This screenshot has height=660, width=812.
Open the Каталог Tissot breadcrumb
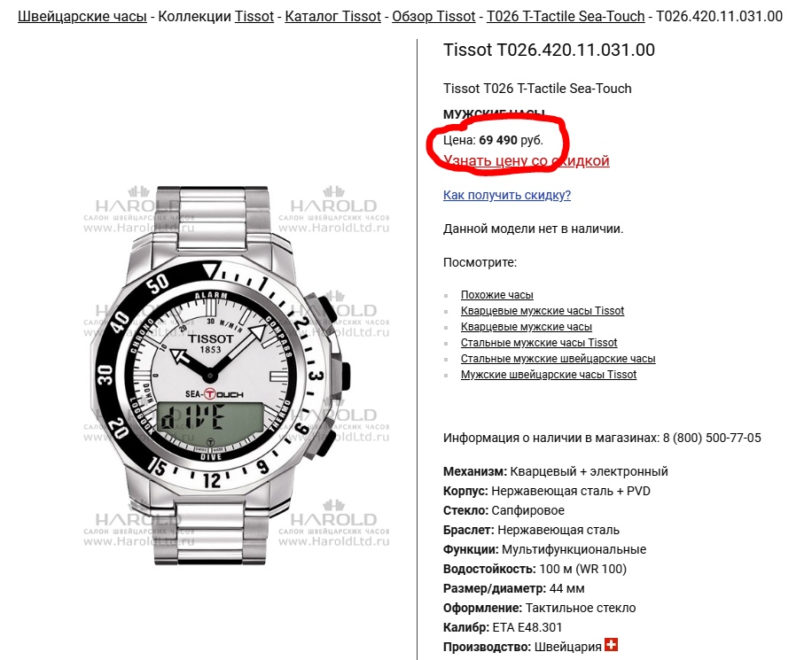click(332, 17)
